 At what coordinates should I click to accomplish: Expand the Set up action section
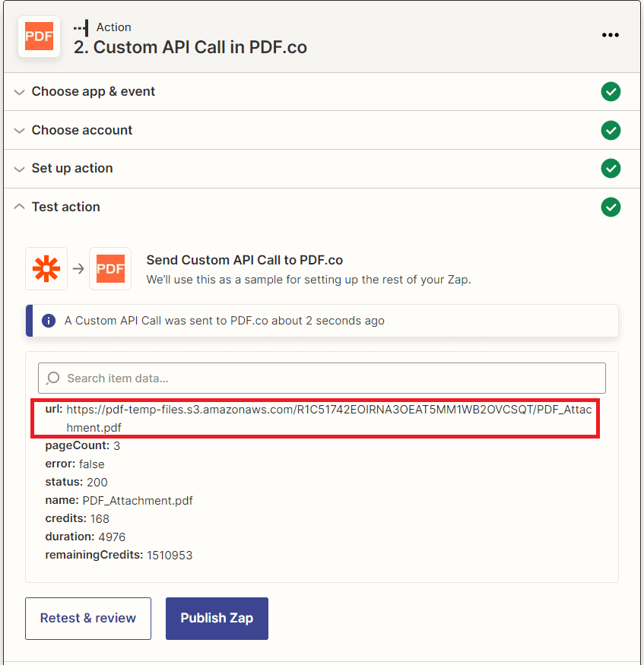[71, 168]
